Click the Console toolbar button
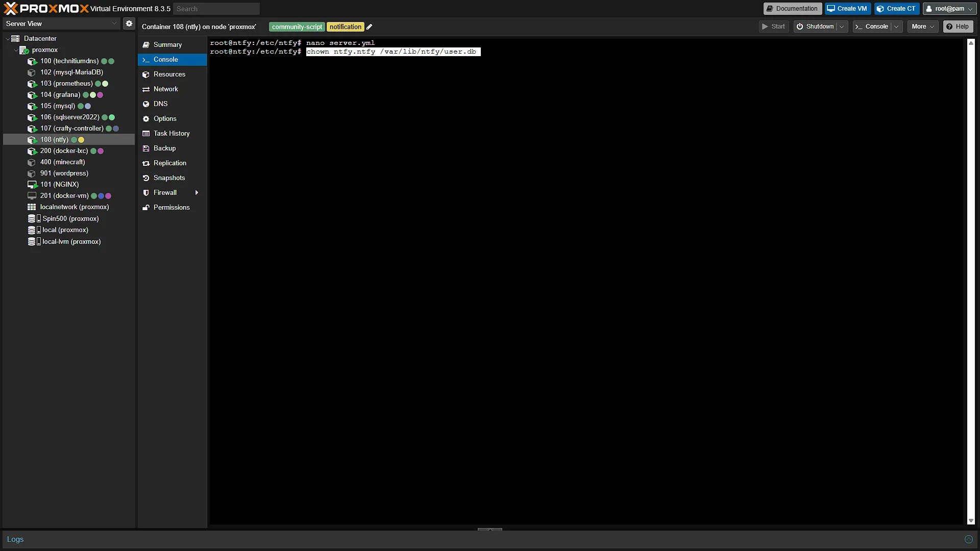Viewport: 980px width, 551px height. coord(872,27)
